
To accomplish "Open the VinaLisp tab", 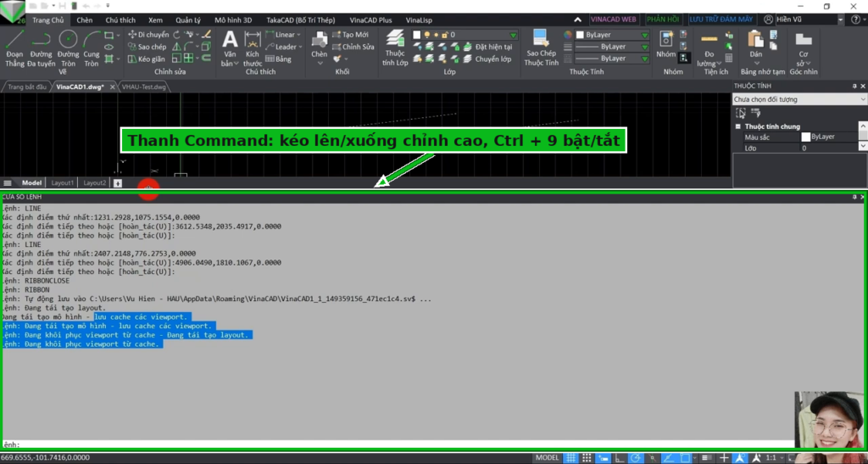I will (419, 20).
